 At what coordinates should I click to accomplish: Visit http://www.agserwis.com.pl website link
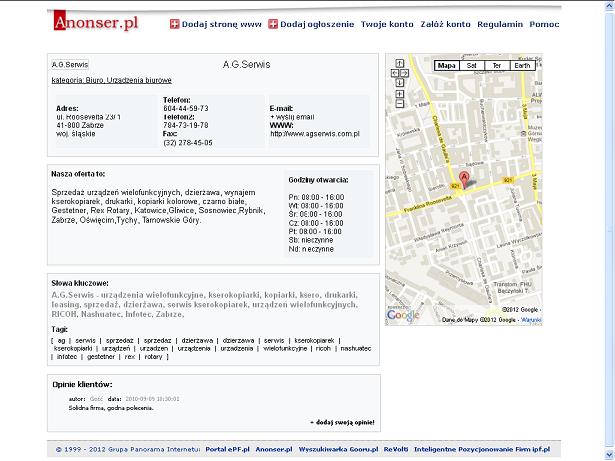[315, 134]
